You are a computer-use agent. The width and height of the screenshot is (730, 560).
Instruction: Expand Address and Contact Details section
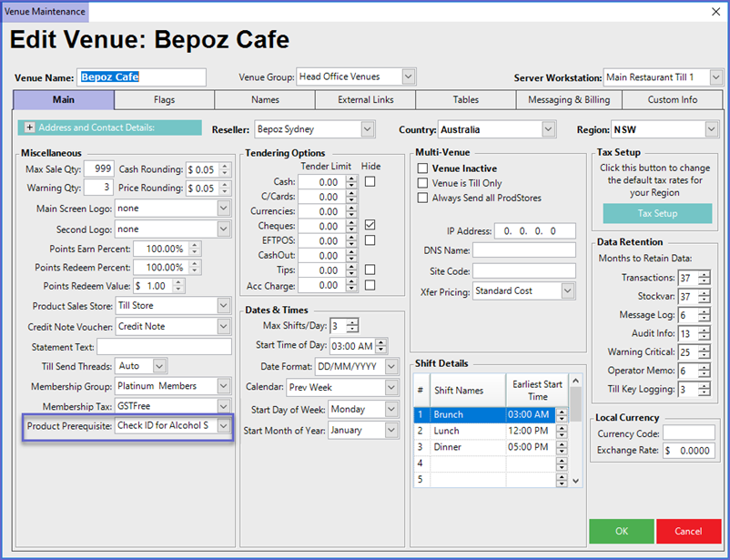29,128
